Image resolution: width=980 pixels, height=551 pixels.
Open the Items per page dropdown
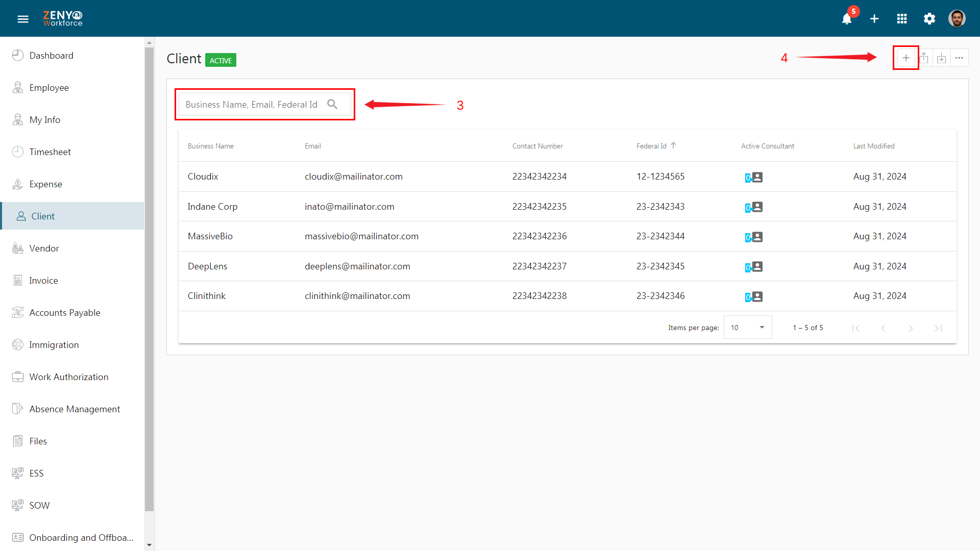[x=747, y=327]
